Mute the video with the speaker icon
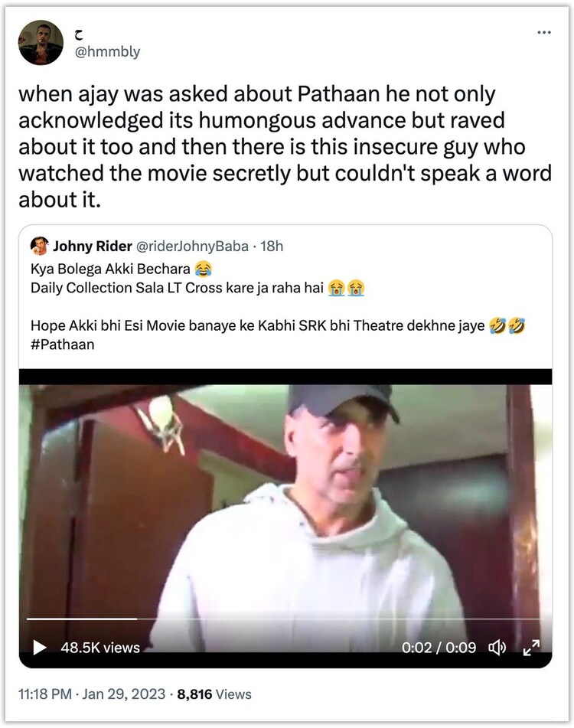Viewport: 574px width, 728px height. pyautogui.click(x=498, y=648)
